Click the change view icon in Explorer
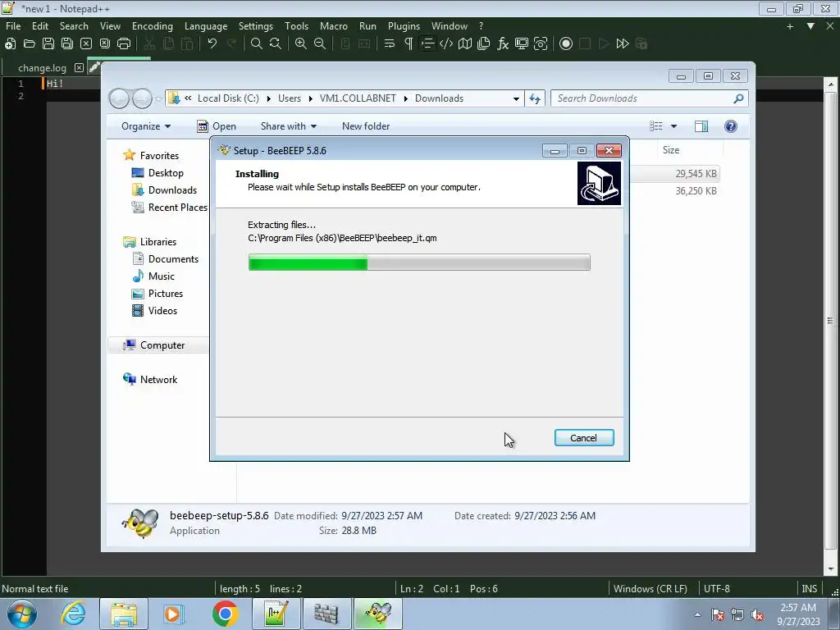840x630 pixels. click(x=655, y=126)
